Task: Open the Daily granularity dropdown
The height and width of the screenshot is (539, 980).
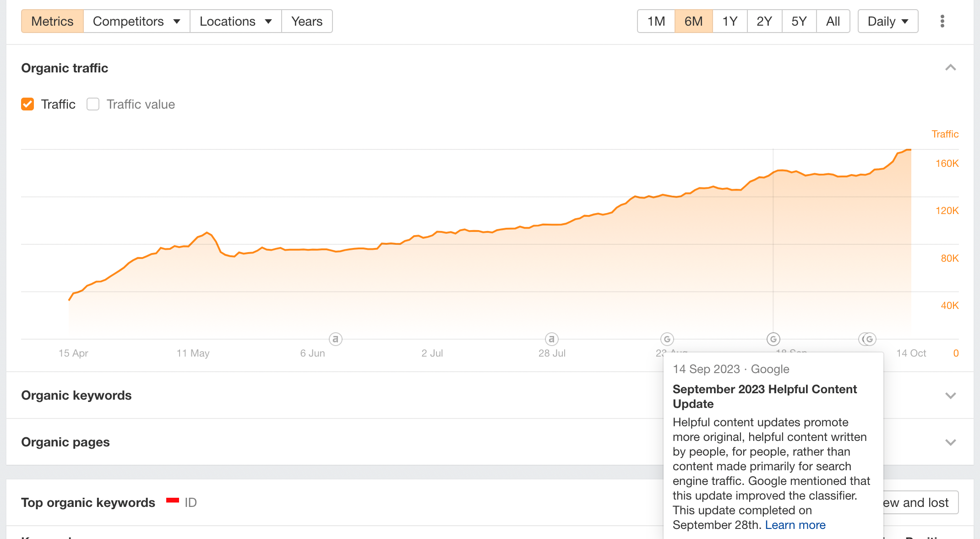Action: [x=888, y=21]
